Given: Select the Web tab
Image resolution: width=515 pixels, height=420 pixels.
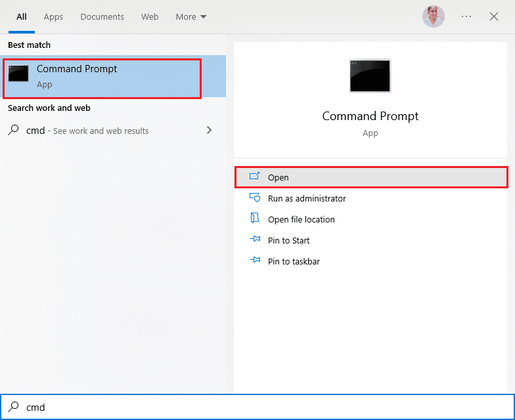Looking at the screenshot, I should coord(150,17).
